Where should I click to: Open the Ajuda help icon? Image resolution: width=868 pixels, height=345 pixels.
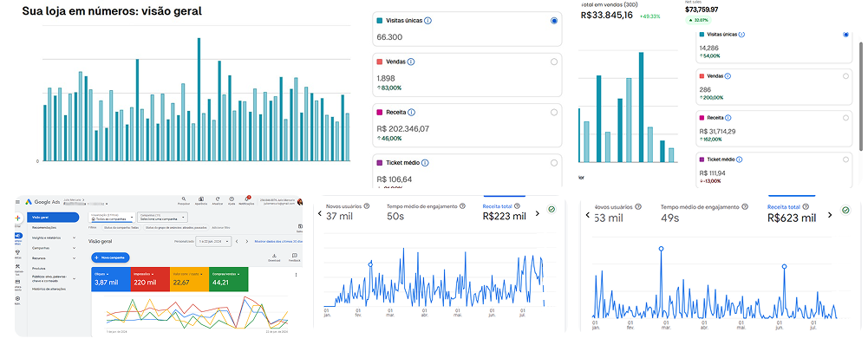232,199
